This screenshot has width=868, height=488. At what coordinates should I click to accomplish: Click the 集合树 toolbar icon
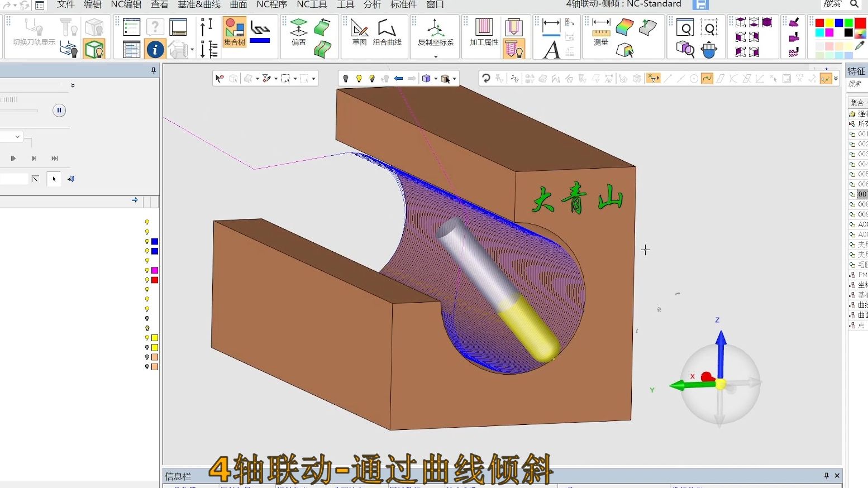click(x=234, y=32)
